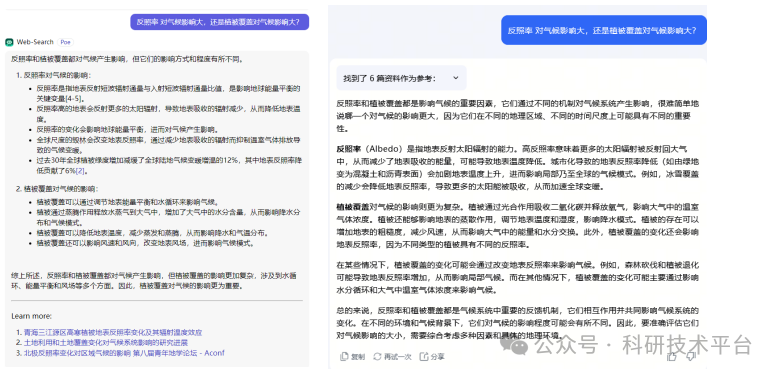
Task: Click the thumbs-down icon under the right answer
Action: pos(690,356)
